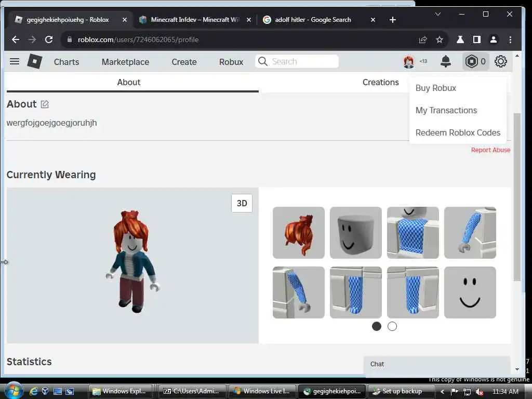The image size is (532, 399).
Task: Show hidden tray icons arrow
Action: click(443, 392)
